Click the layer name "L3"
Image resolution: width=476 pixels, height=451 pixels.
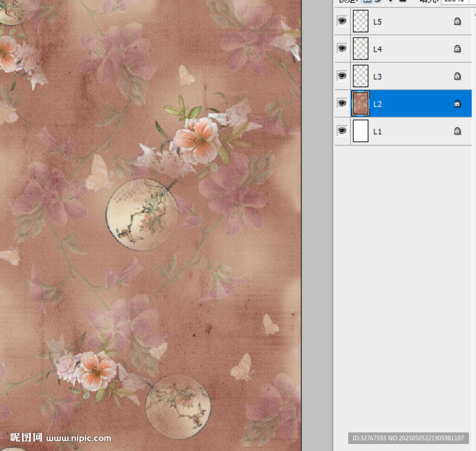coord(377,77)
